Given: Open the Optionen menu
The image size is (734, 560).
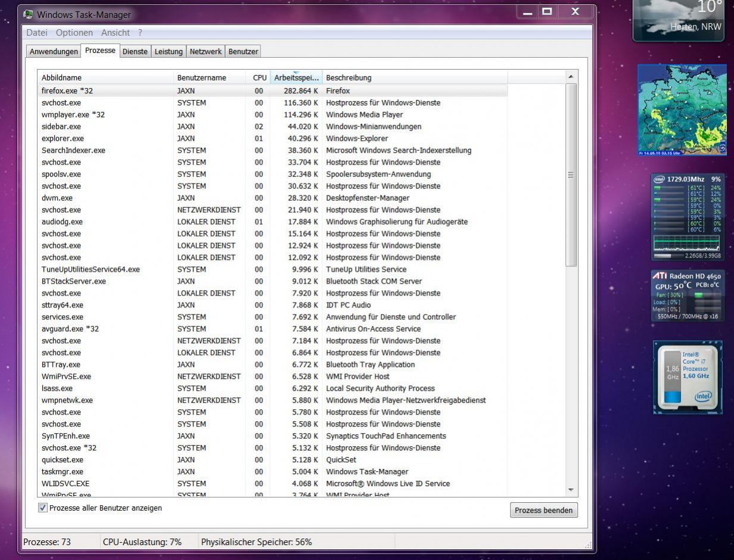Looking at the screenshot, I should [x=74, y=33].
